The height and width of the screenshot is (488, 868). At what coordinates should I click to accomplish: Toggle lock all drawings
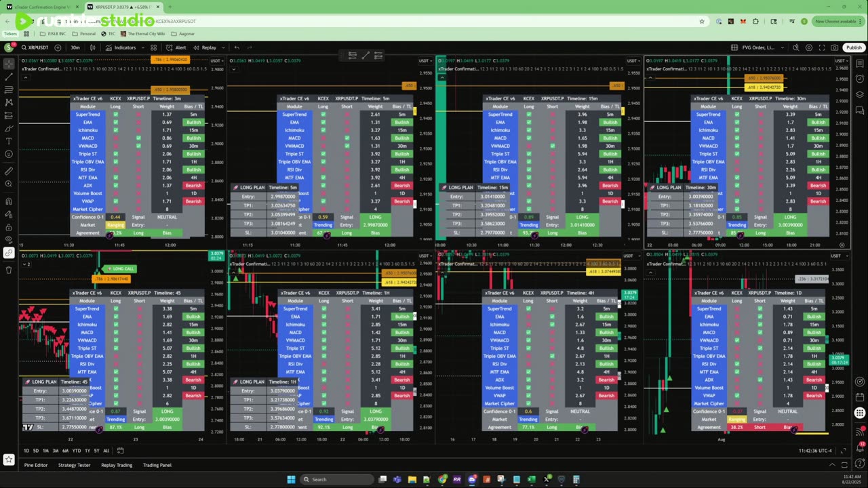pos(9,227)
